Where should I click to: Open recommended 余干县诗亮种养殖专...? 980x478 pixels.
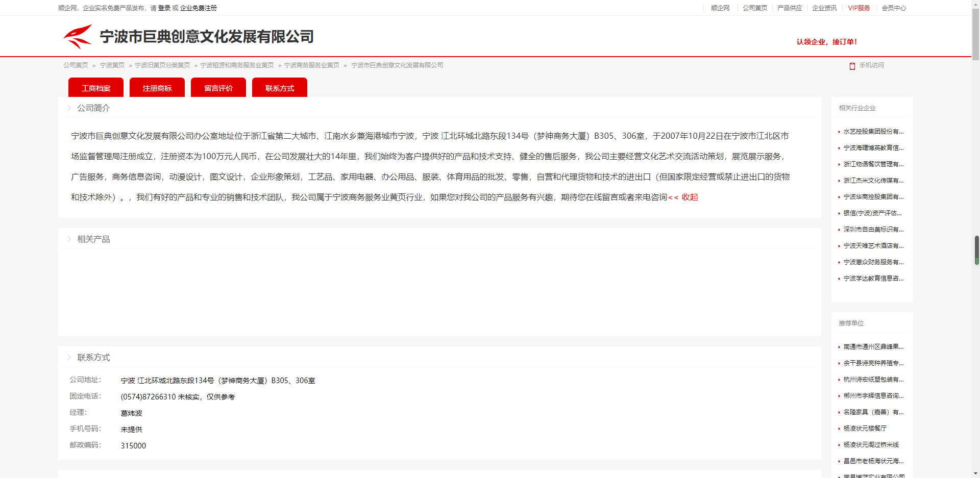coord(873,363)
